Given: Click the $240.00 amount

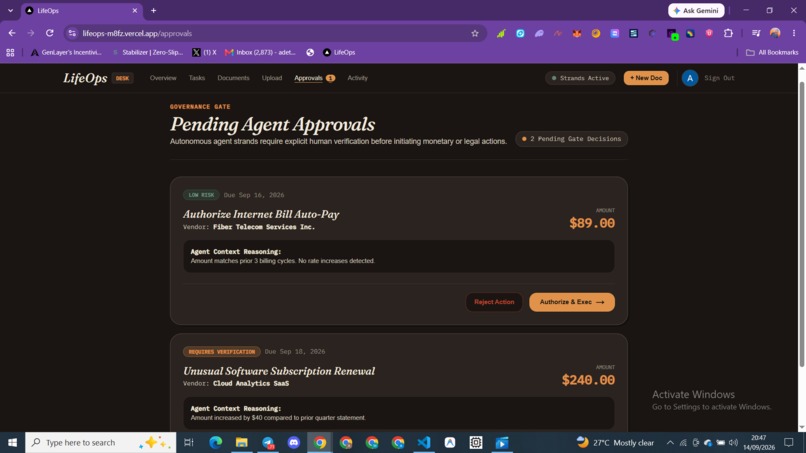Looking at the screenshot, I should coord(588,380).
